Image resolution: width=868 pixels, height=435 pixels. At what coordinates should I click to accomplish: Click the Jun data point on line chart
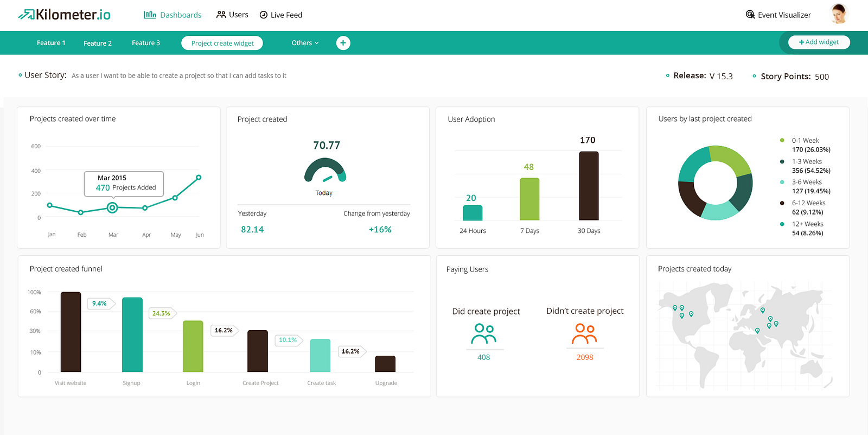(x=199, y=178)
